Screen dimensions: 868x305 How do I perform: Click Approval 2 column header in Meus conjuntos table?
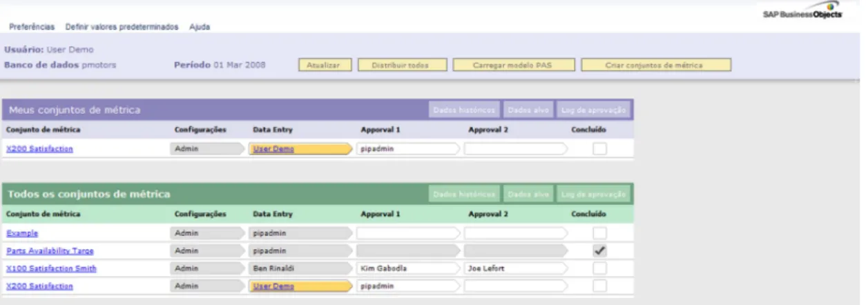(x=488, y=129)
